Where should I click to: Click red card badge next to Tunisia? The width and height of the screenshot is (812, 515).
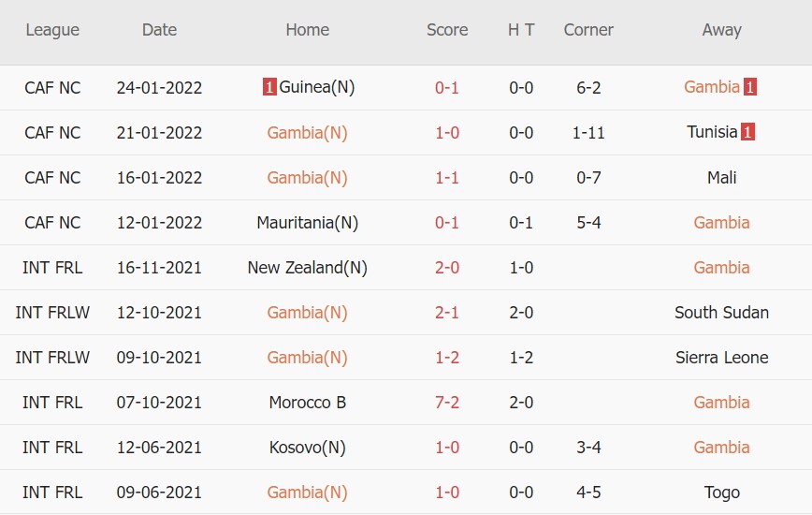click(x=747, y=133)
